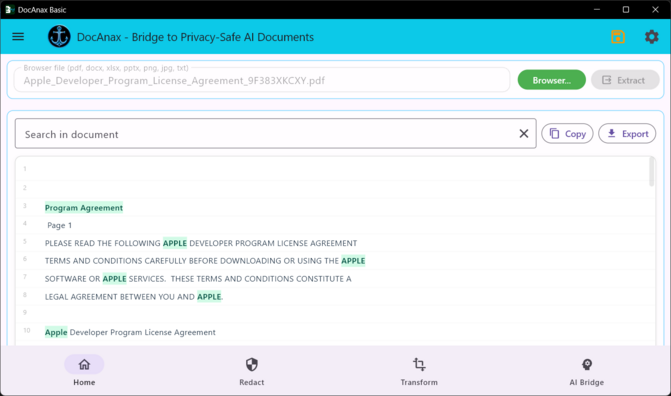
Task: Minimize the DocAnax window
Action: pos(597,9)
